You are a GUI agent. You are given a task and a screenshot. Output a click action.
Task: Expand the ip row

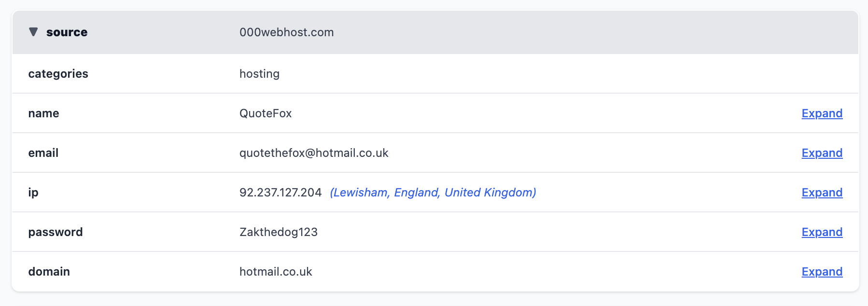(822, 193)
